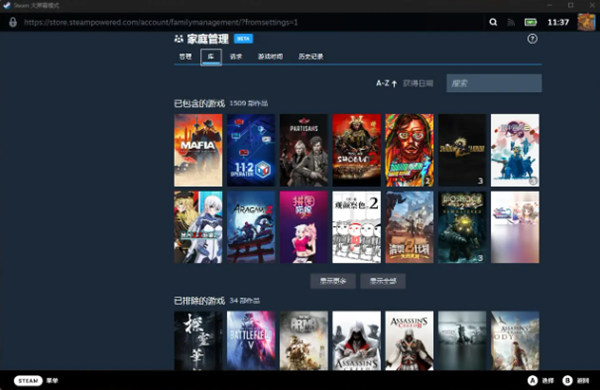Click the lock icon beside the URL
Image resolution: width=600 pixels, height=390 pixels.
click(13, 22)
